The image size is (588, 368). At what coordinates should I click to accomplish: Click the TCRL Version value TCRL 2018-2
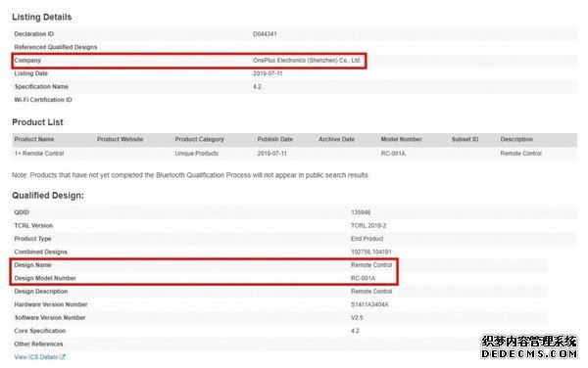tap(368, 225)
